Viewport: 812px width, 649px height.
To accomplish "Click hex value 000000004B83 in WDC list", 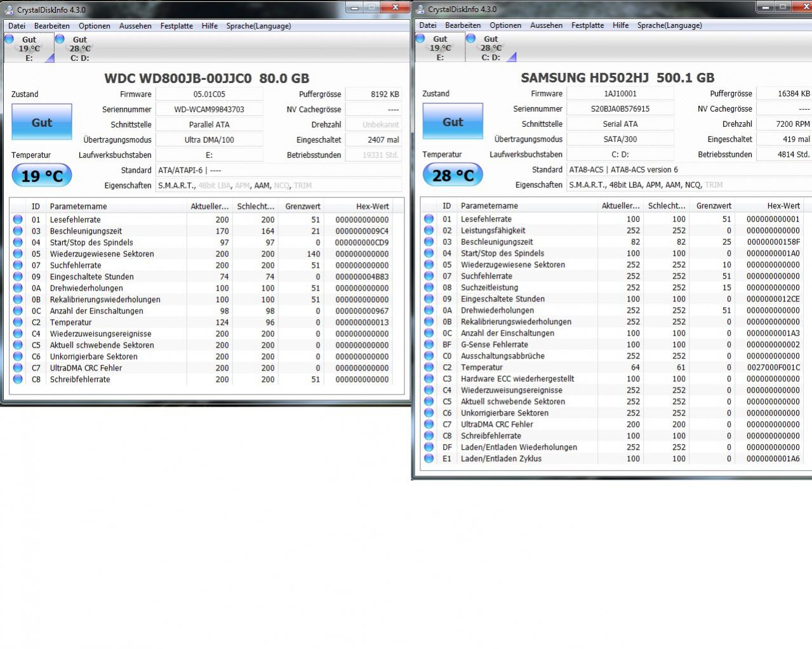I will point(362,277).
